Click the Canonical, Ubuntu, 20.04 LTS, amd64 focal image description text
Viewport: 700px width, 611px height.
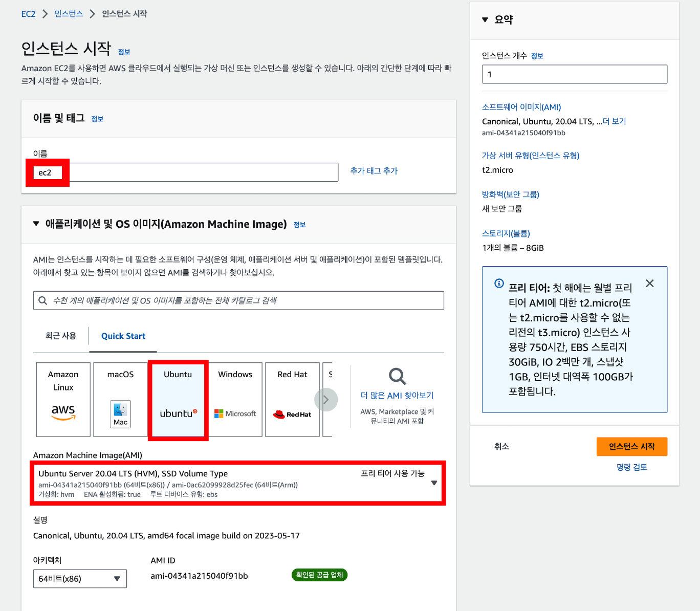166,536
